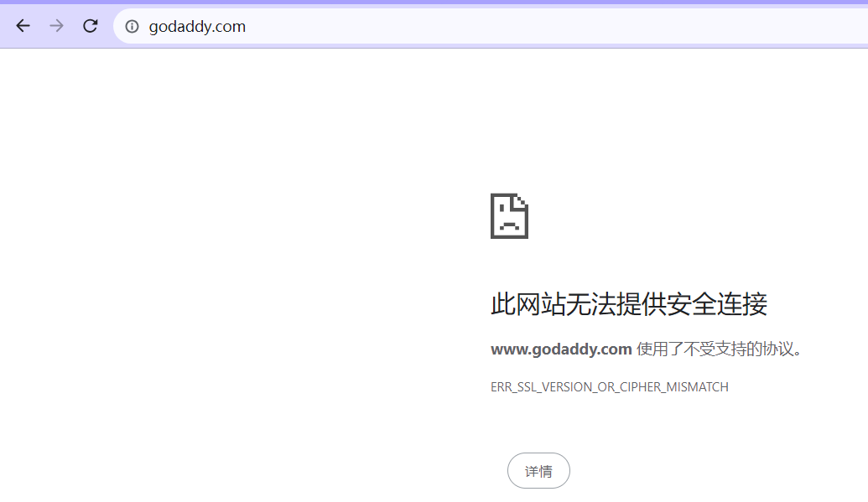Open the site information icon
The width and height of the screenshot is (868, 502).
tap(132, 27)
